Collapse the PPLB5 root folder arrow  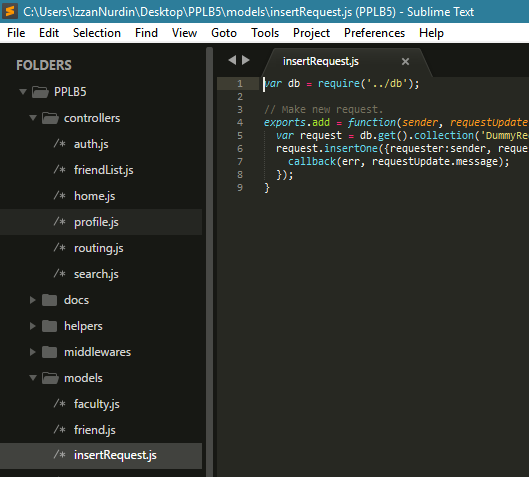pyautogui.click(x=23, y=92)
